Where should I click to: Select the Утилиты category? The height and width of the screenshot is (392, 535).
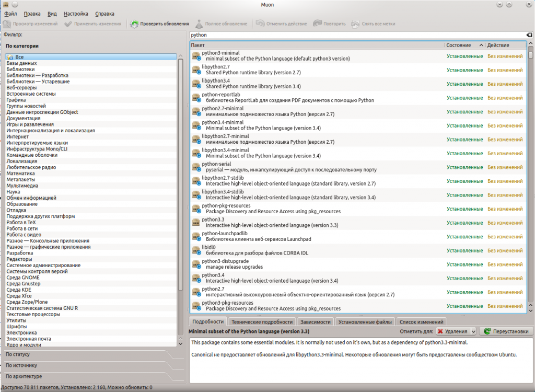coord(91,320)
